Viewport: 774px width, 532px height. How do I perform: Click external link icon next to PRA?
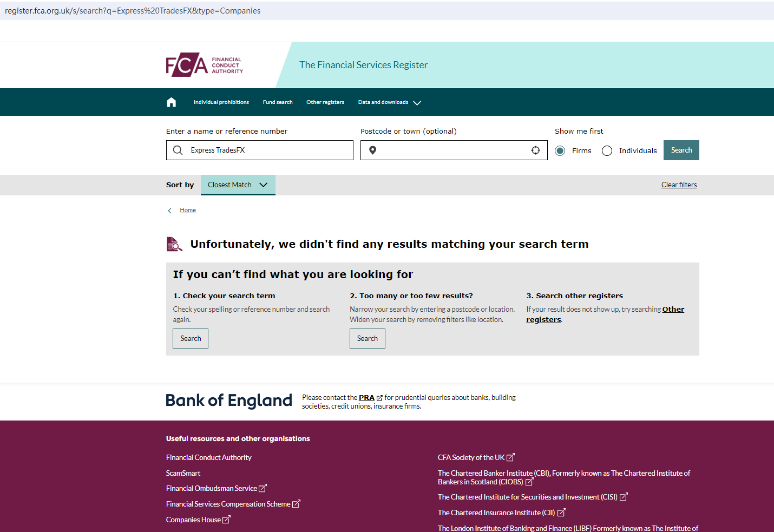pos(379,398)
